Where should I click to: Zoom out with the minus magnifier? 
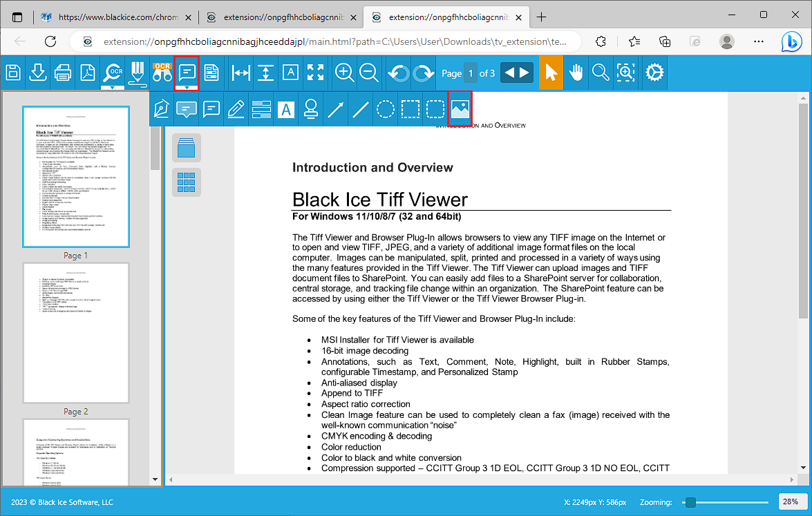coord(369,73)
